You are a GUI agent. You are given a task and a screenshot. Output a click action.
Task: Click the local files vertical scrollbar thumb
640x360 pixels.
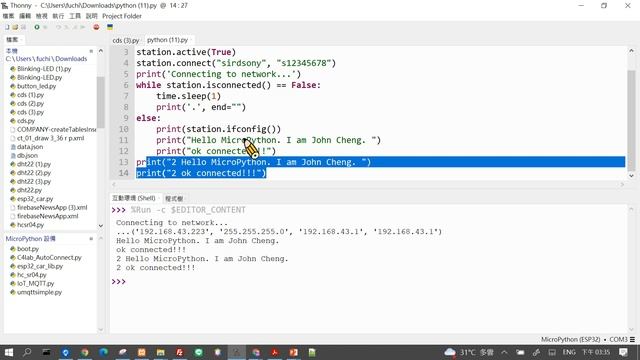(x=100, y=102)
